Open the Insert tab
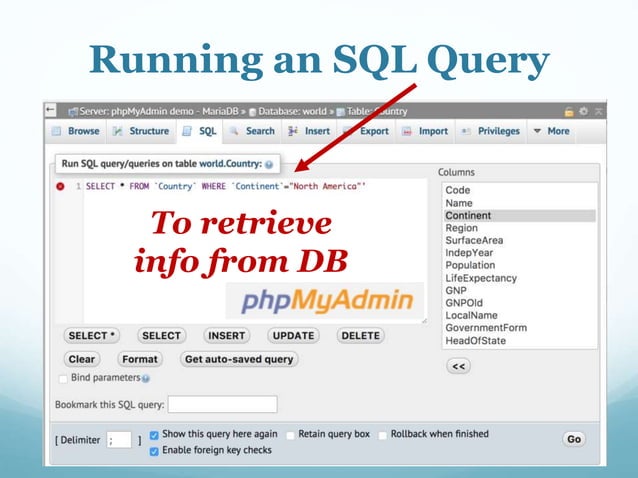This screenshot has height=478, width=638. [x=309, y=131]
